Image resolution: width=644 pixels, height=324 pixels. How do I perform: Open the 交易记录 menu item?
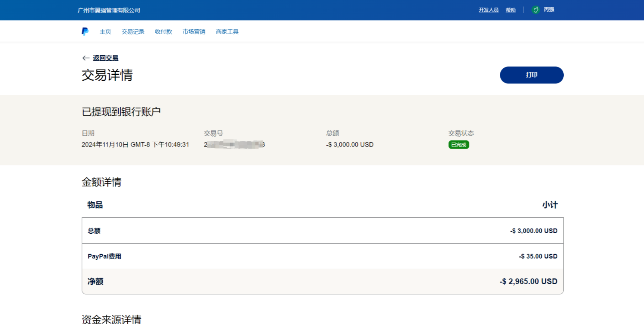(133, 32)
